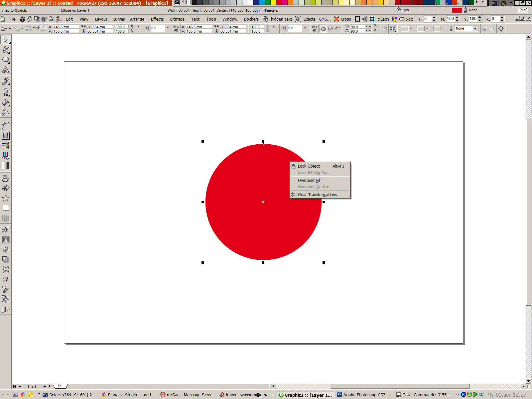Viewport: 532px width, 399px height.
Task: Click the globe icon next to File
Action: tap(22, 19)
